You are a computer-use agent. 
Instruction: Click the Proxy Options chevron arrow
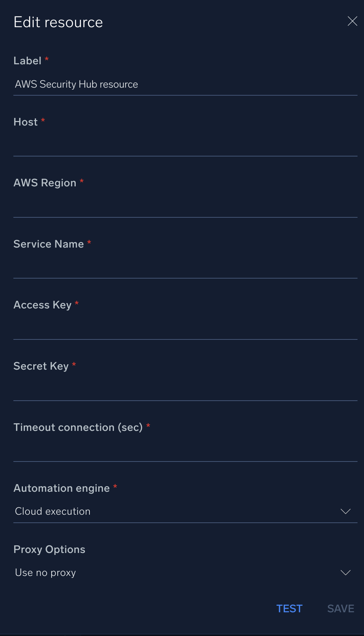[345, 572]
